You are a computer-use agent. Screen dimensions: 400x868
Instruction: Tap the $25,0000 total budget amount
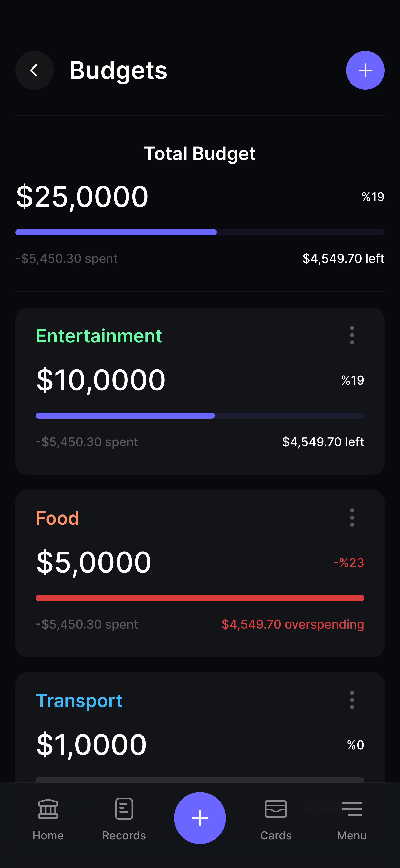point(82,196)
